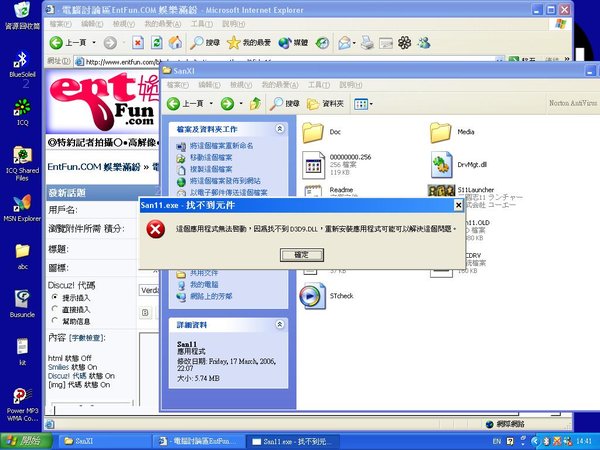
Task: Click Up folder button in SanXI window
Action: click(x=255, y=103)
